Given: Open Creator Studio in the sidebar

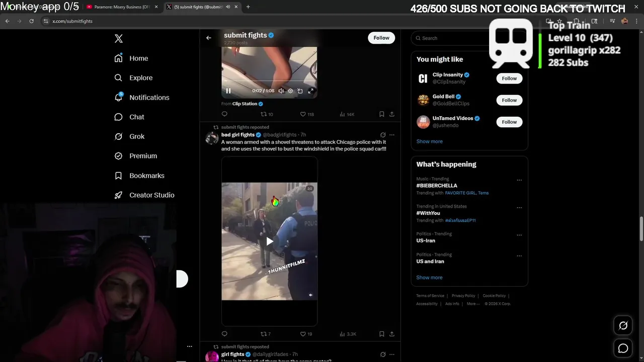Looking at the screenshot, I should (x=144, y=195).
